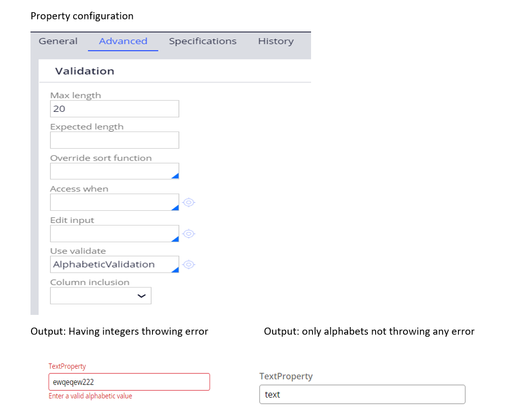Select the History tab
The height and width of the screenshot is (420, 523).
[275, 41]
